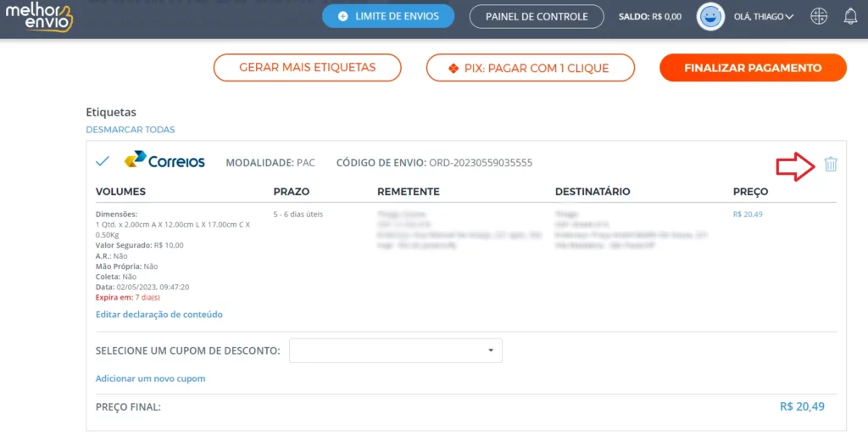The image size is (868, 442).
Task: Click the Pix diamond icon
Action: 453,68
